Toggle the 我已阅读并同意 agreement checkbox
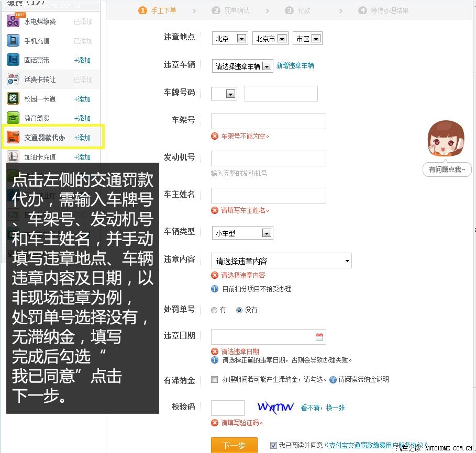476x453 pixels. click(x=273, y=445)
